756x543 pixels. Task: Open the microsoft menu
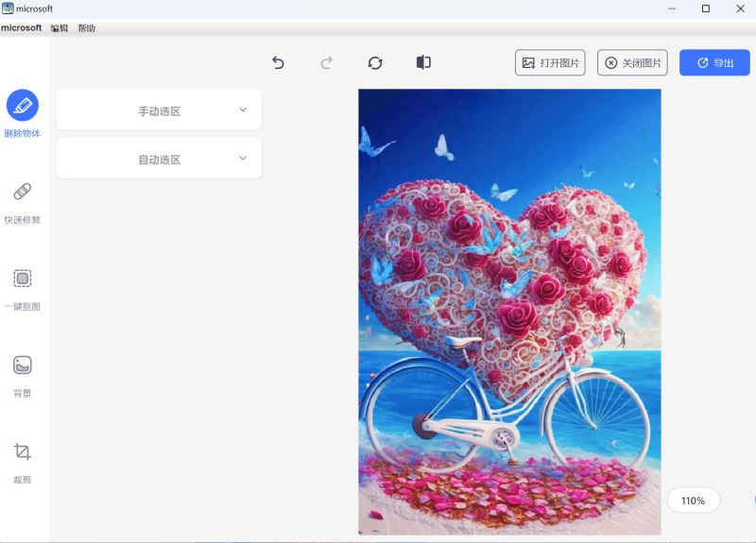[21, 28]
